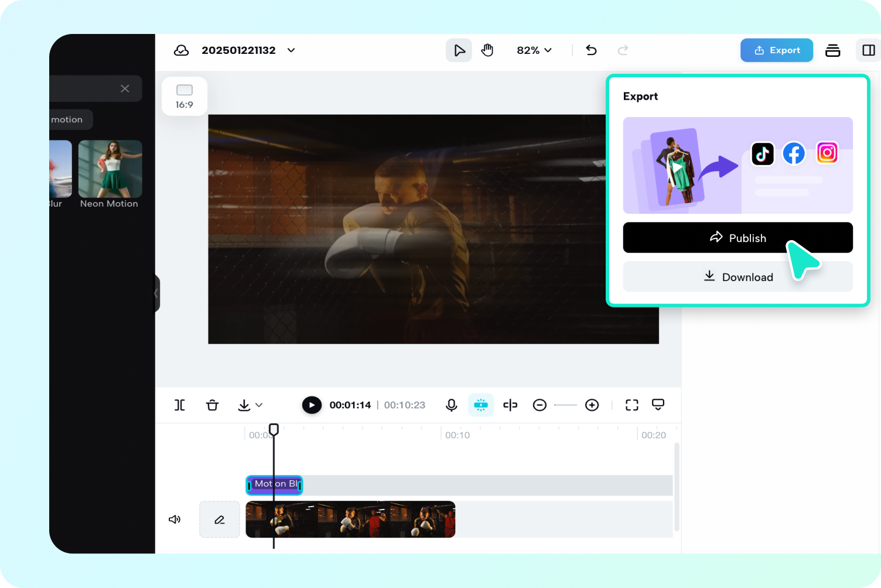The height and width of the screenshot is (588, 881).
Task: Click the blue Export button
Action: pyautogui.click(x=777, y=50)
